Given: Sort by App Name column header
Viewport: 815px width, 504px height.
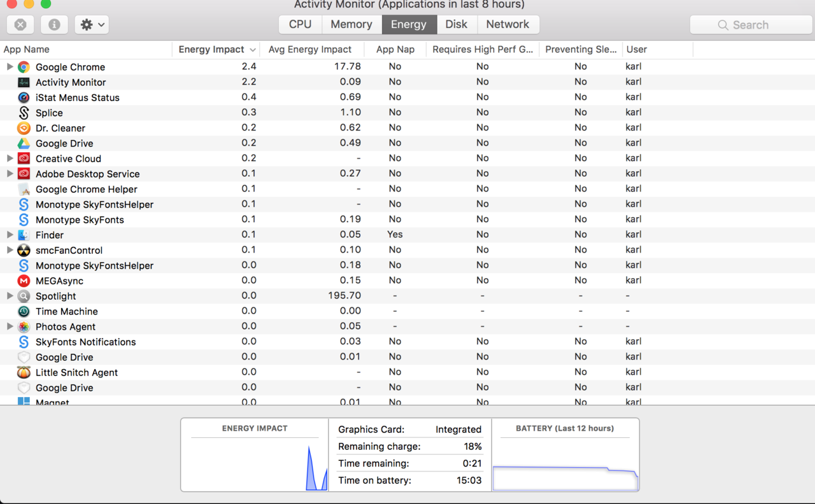Looking at the screenshot, I should click(86, 50).
